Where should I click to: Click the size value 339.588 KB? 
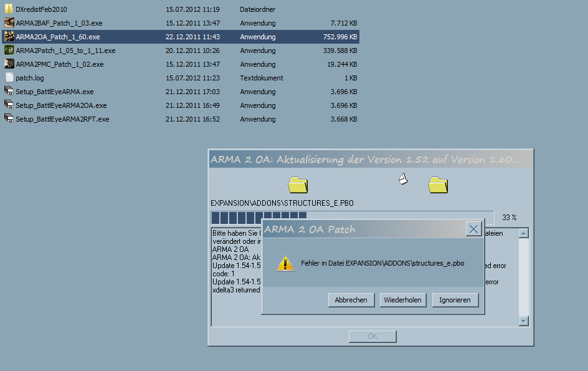pos(340,51)
